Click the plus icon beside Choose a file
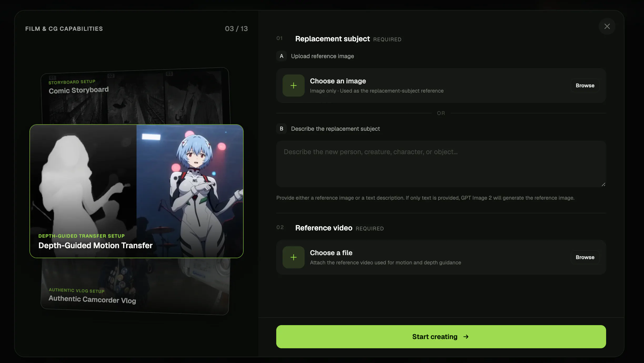 (x=294, y=257)
